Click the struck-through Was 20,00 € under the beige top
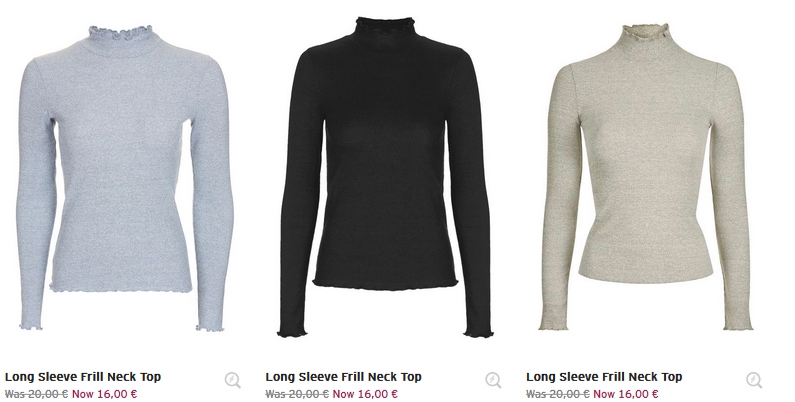The height and width of the screenshot is (402, 795). tap(558, 394)
